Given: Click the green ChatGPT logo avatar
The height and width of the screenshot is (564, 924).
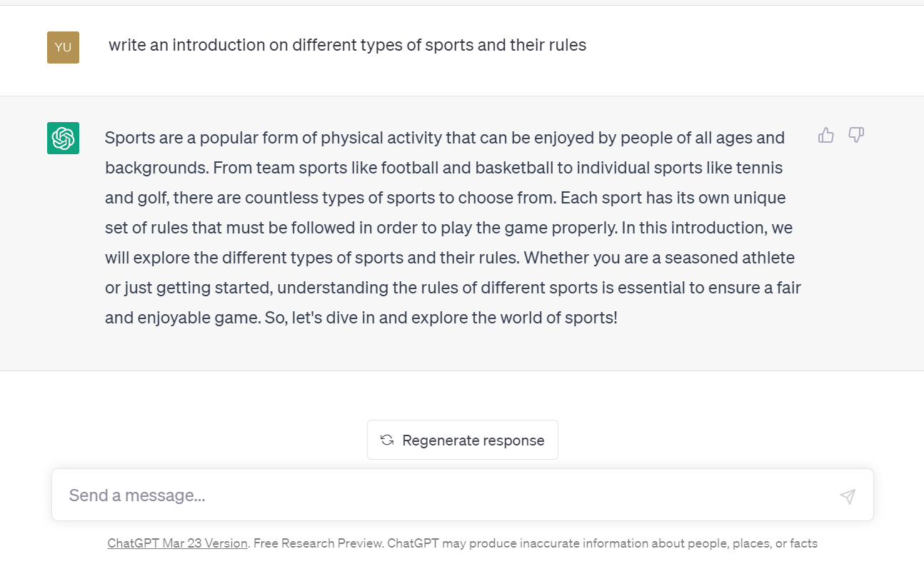Looking at the screenshot, I should [63, 138].
